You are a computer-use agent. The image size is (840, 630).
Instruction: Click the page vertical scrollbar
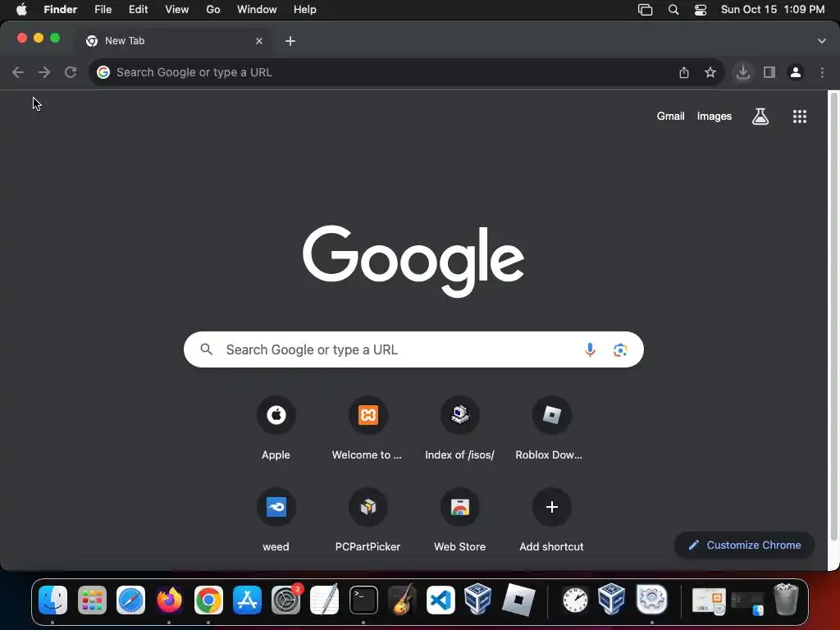coord(833,316)
